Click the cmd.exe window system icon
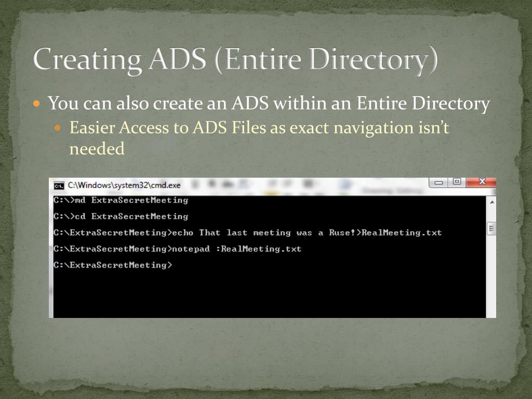 [59, 185]
